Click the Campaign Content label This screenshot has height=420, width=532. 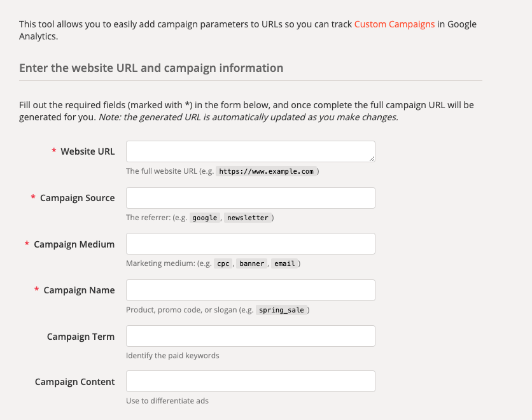tap(74, 382)
